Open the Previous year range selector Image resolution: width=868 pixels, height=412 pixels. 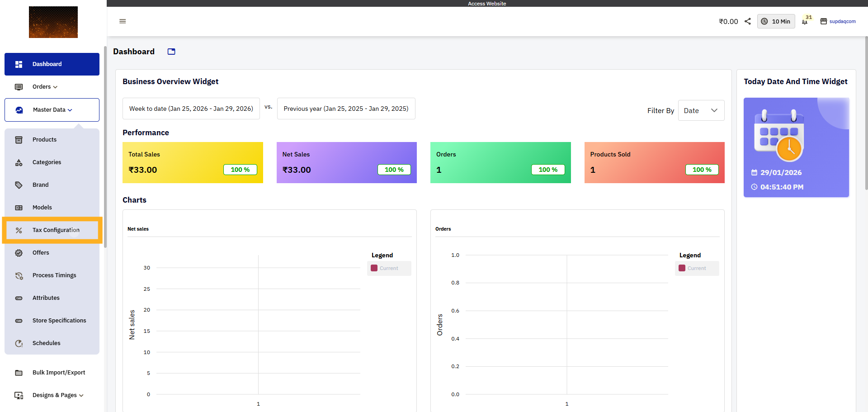[346, 109]
